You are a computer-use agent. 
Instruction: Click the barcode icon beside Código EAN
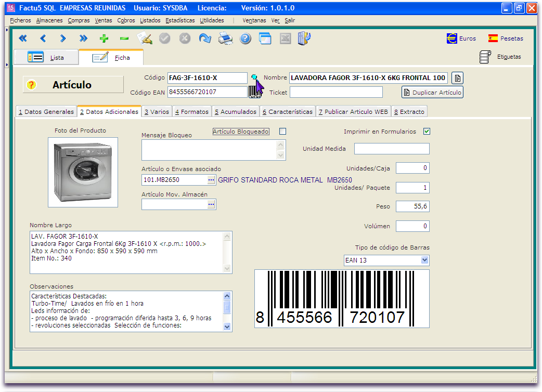254,92
